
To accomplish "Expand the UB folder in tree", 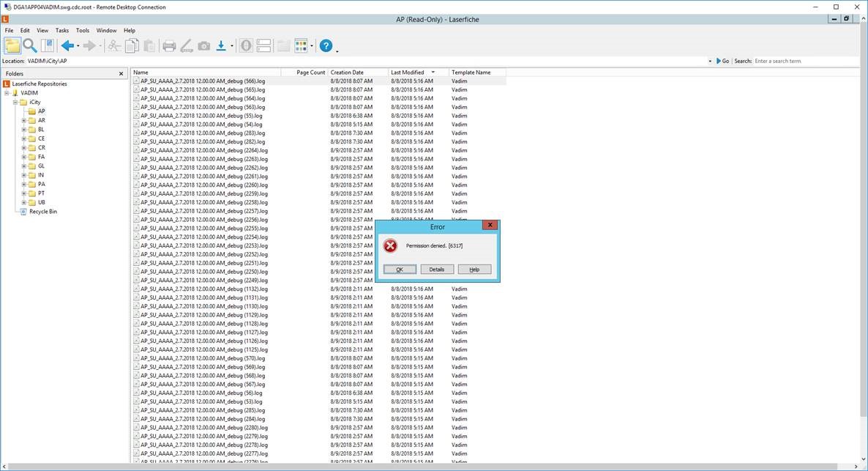I will point(24,202).
